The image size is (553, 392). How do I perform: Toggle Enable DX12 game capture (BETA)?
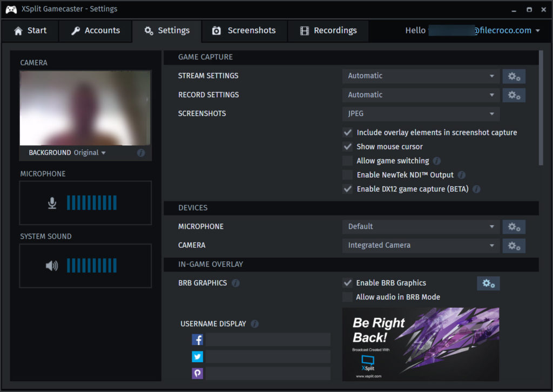pyautogui.click(x=348, y=189)
